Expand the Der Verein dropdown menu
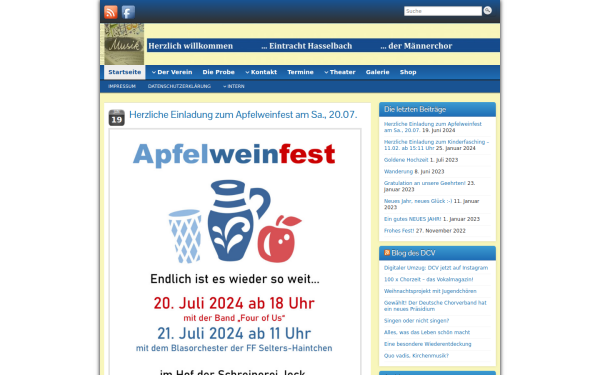The height and width of the screenshot is (375, 600). click(x=172, y=72)
